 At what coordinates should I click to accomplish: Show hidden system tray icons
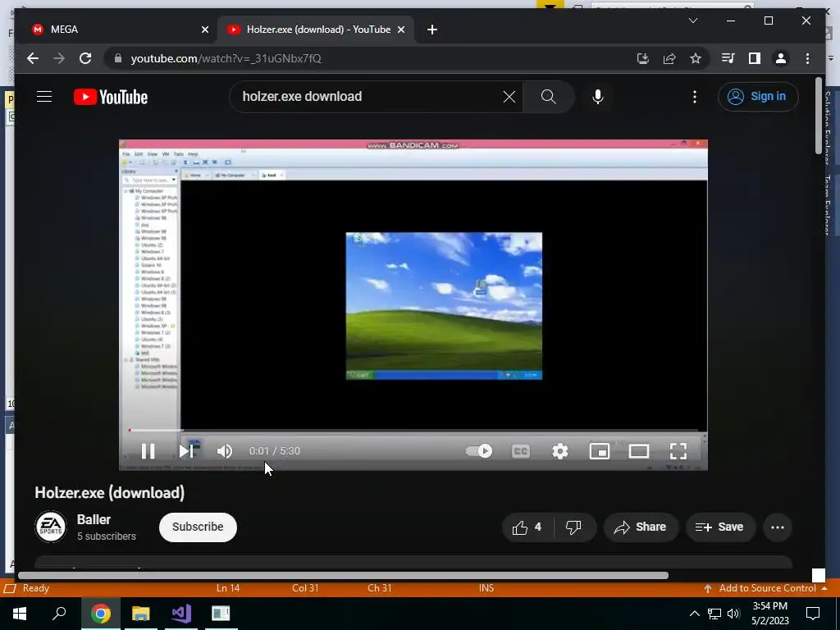tap(694, 614)
